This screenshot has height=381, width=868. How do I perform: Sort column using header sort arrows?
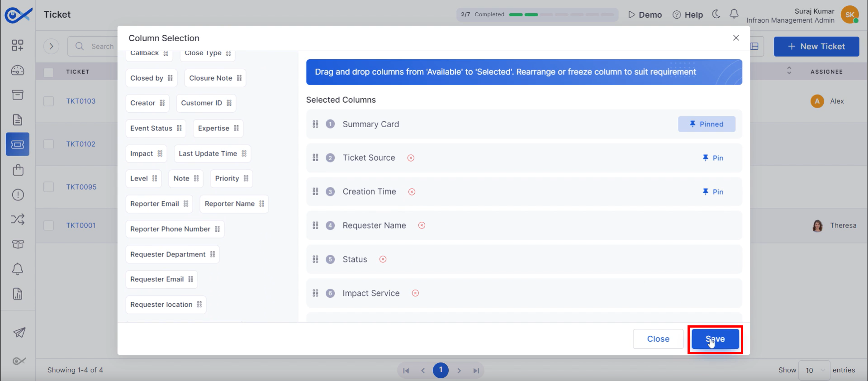(789, 71)
